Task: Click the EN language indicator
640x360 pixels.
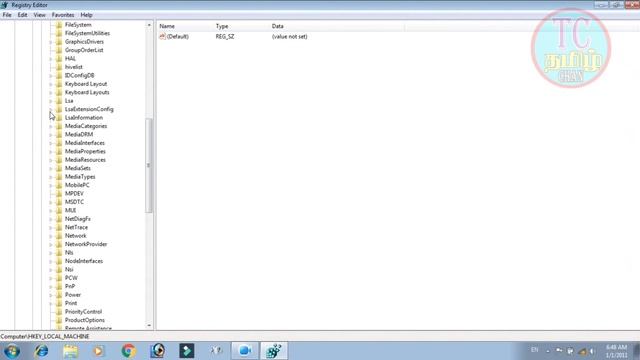Action: pyautogui.click(x=534, y=350)
